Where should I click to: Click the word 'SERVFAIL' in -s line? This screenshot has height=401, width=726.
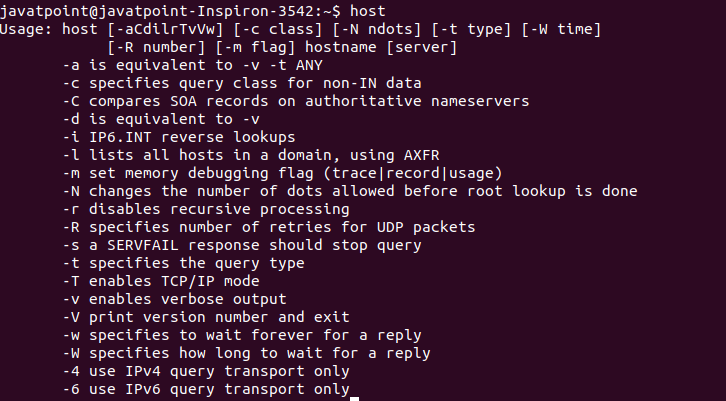tap(143, 245)
